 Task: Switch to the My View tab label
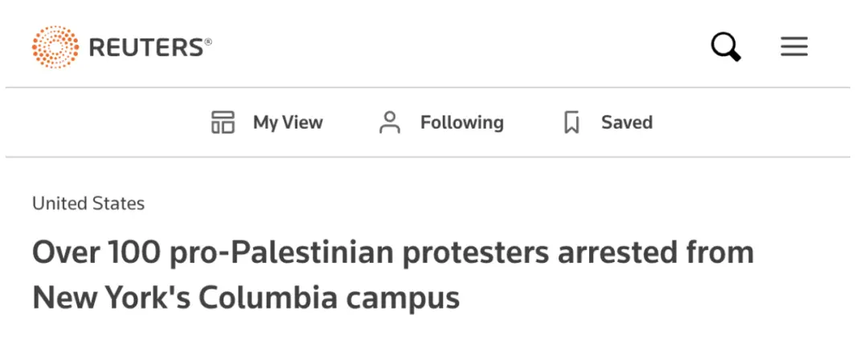point(288,123)
